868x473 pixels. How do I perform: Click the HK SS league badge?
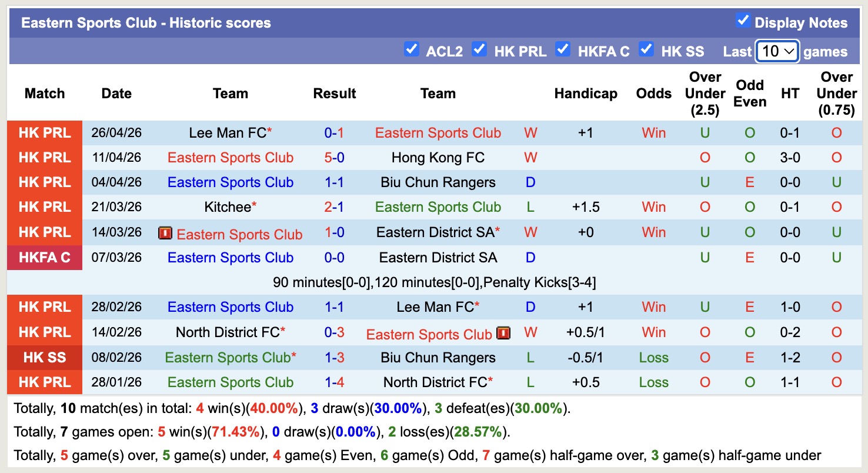[x=45, y=357]
